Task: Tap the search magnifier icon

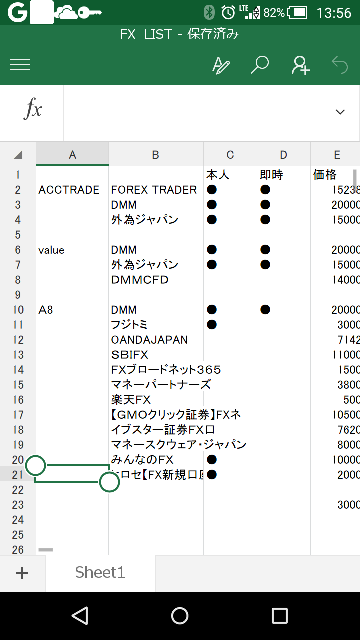Action: point(260,65)
